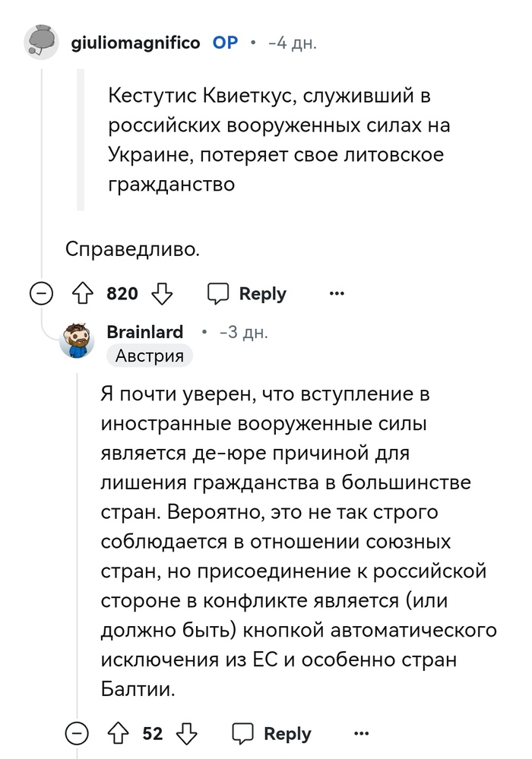Image resolution: width=532 pixels, height=759 pixels.
Task: Reply to giuliomagnifico's comment
Action: click(247, 294)
